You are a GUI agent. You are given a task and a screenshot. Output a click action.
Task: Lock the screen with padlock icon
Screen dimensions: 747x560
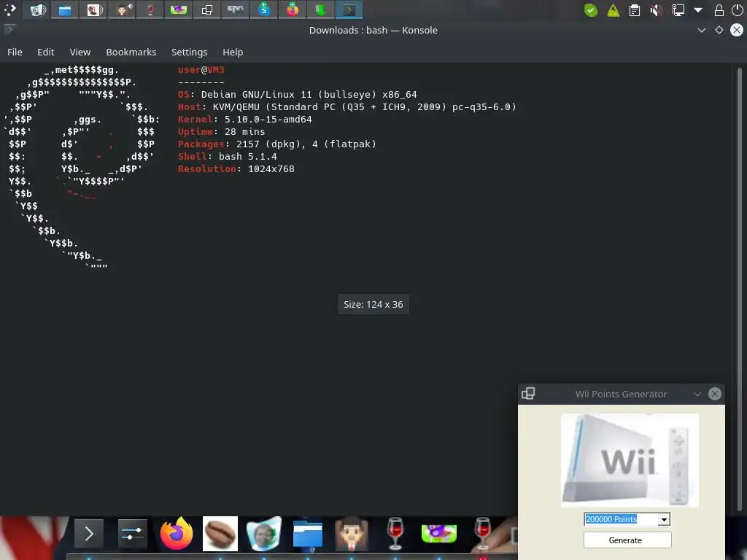pyautogui.click(x=719, y=10)
